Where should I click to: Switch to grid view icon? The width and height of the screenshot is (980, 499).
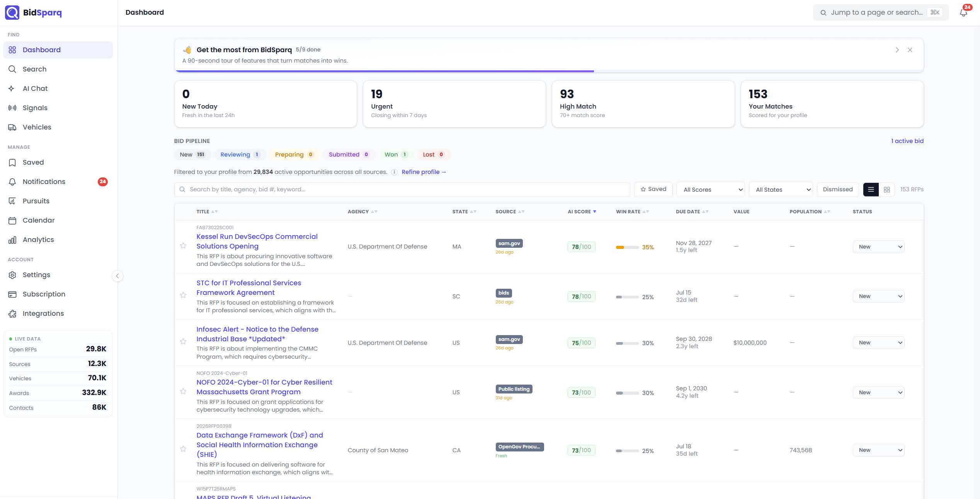[x=887, y=189]
